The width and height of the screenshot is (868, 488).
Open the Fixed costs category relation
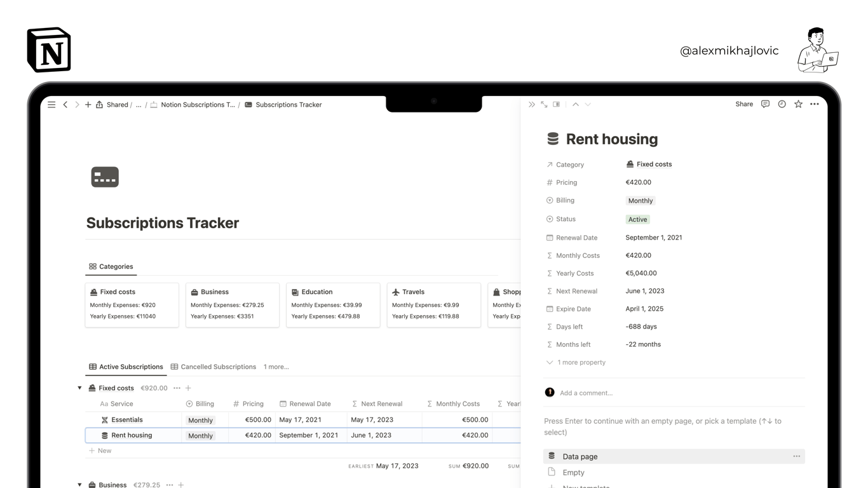coord(649,165)
